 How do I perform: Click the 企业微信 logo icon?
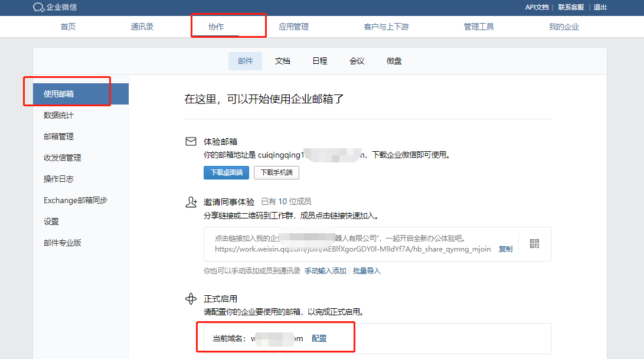click(38, 8)
